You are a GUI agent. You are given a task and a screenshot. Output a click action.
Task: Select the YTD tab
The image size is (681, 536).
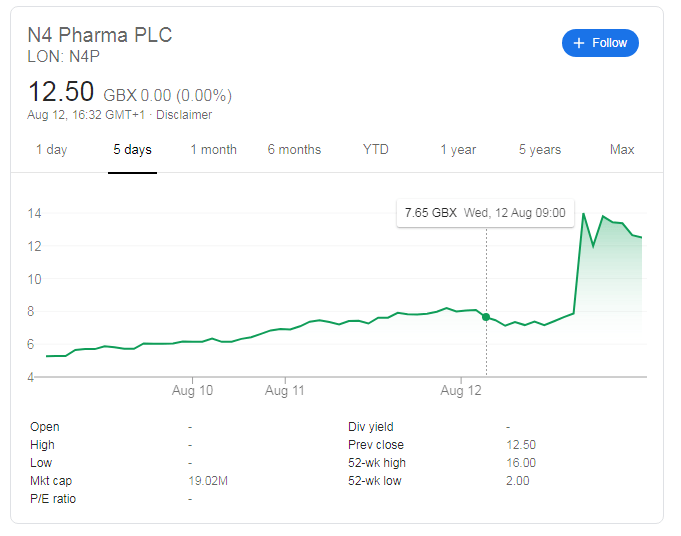coord(376,150)
